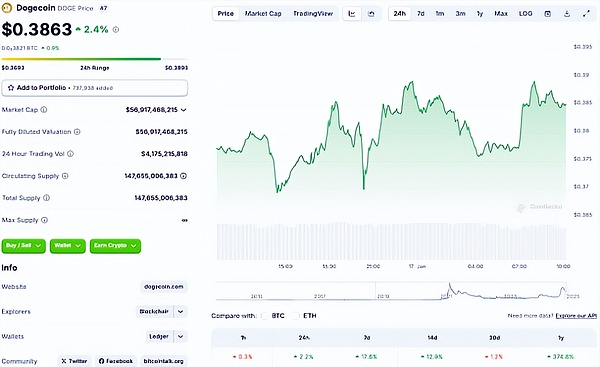Click info icon next to 24 Hour Trading Vol
600x367 pixels.
70,154
